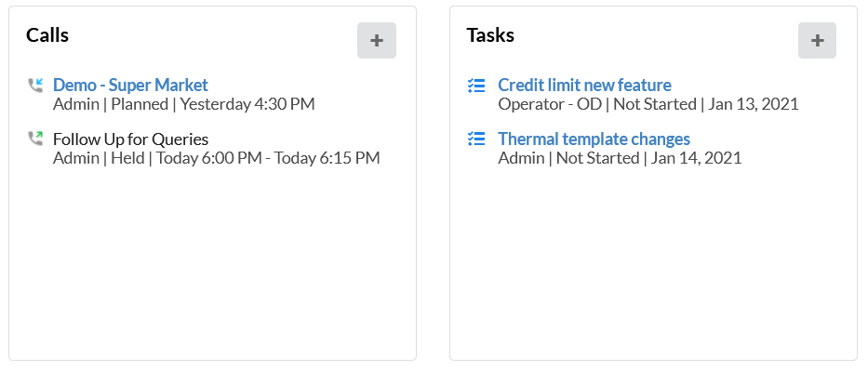Click the Held status of Follow Up call
This screenshot has width=868, height=371.
coord(127,158)
